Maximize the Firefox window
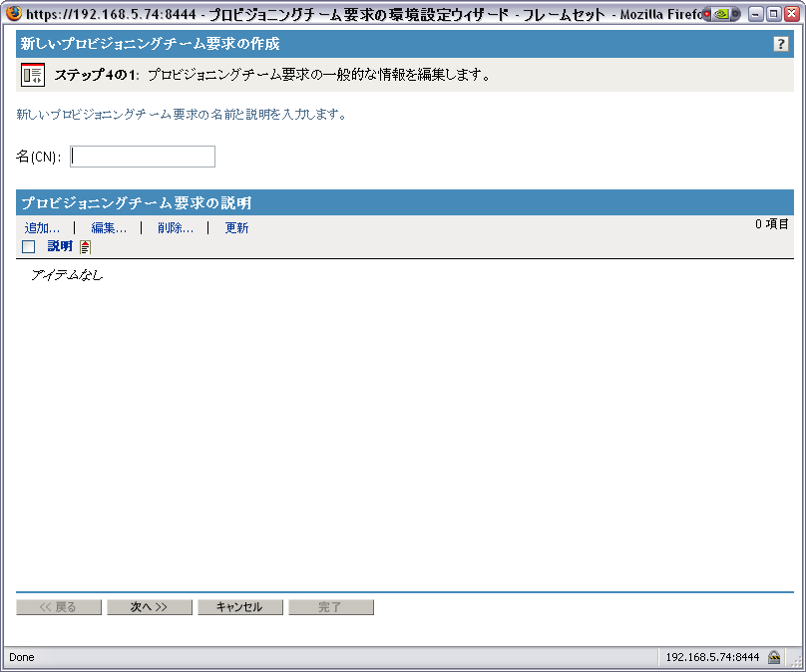The height and width of the screenshot is (672, 806). click(x=774, y=14)
